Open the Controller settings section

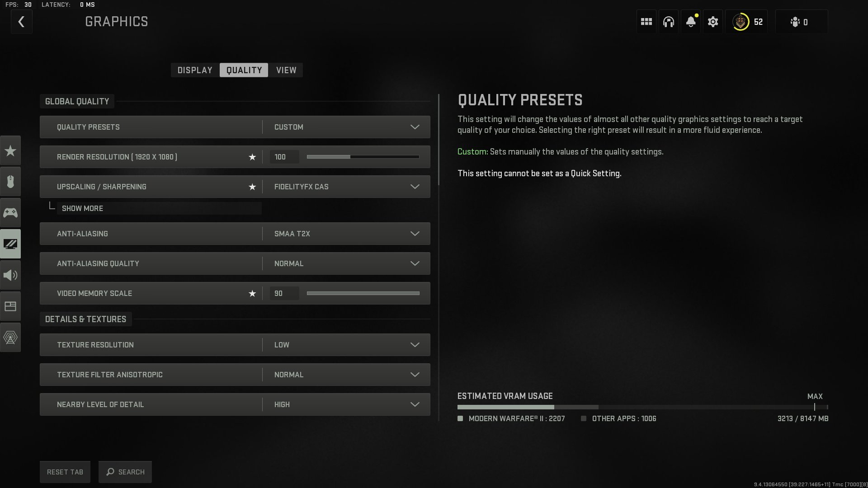tap(10, 212)
